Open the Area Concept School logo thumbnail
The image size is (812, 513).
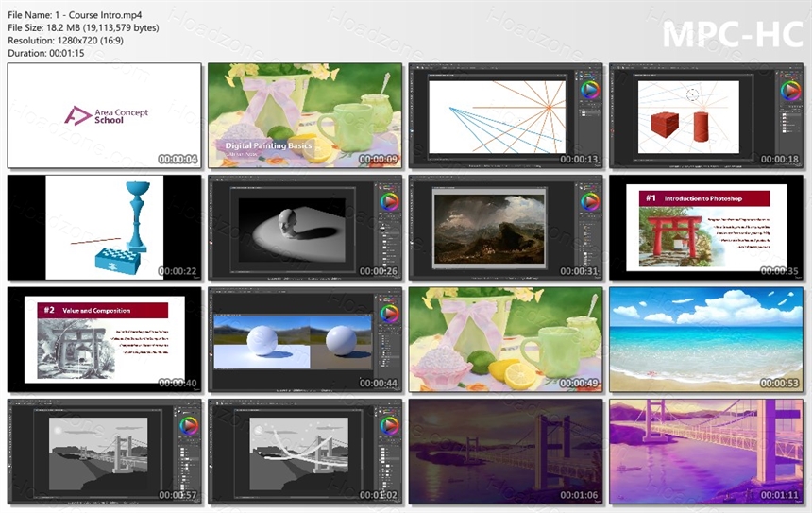point(104,115)
